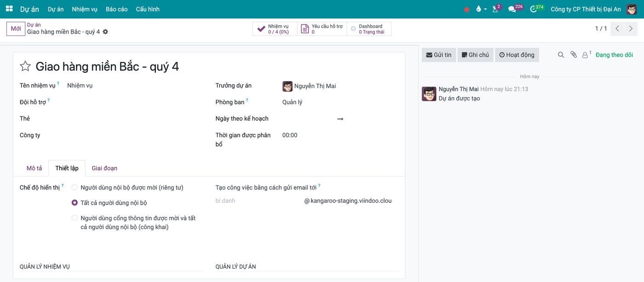The width and height of the screenshot is (644, 282).
Task: Click the Phòng ban help question mark
Action: coord(247,100)
